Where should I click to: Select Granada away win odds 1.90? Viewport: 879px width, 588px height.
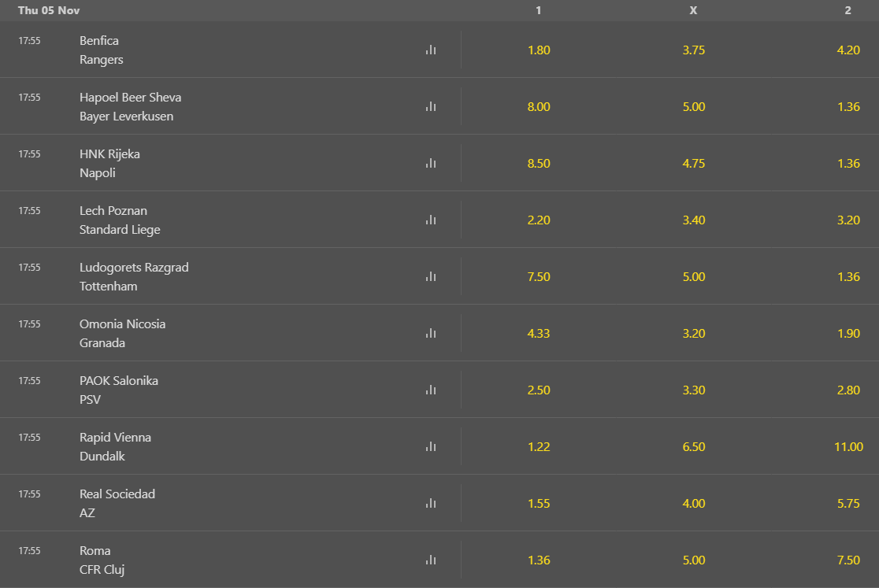pyautogui.click(x=848, y=333)
